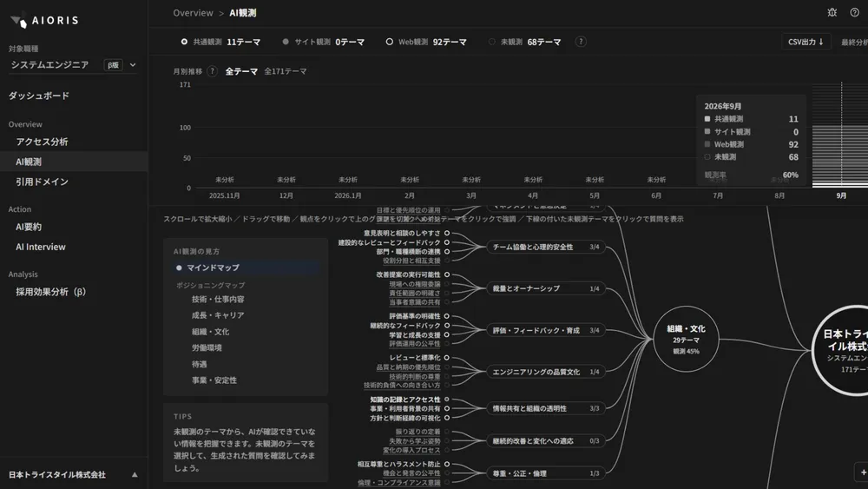Click the 裁量とオーナーシップ node
868x489 pixels.
(546, 288)
